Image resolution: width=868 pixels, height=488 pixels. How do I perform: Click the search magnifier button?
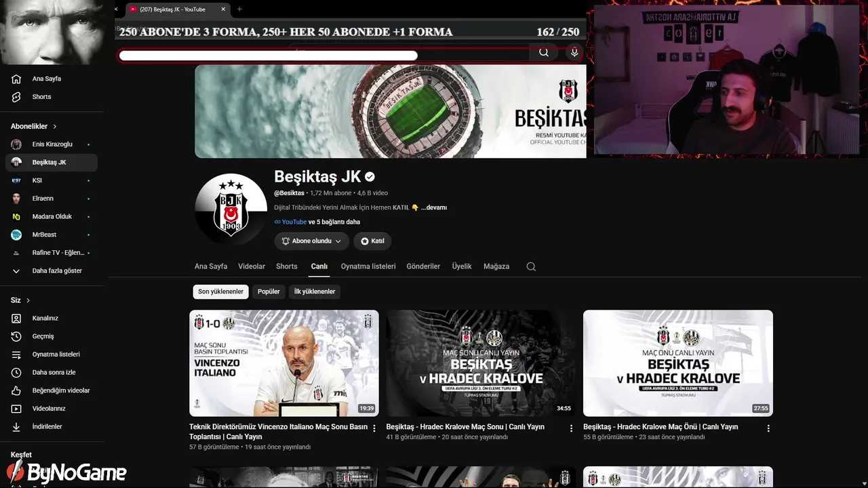(544, 53)
